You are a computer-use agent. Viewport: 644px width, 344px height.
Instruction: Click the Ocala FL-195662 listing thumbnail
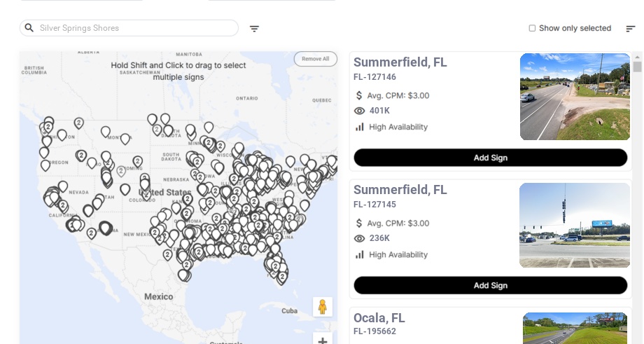click(575, 329)
